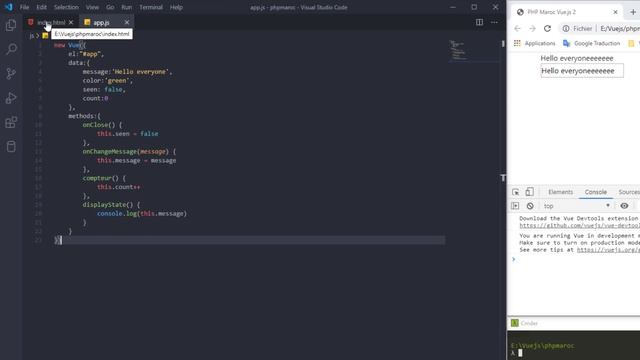This screenshot has width=640, height=360.
Task: Open the View menu
Action: coord(92,7)
